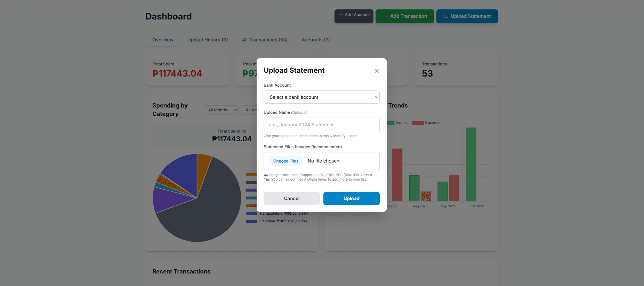
Task: Cancel the statement upload
Action: (x=291, y=198)
